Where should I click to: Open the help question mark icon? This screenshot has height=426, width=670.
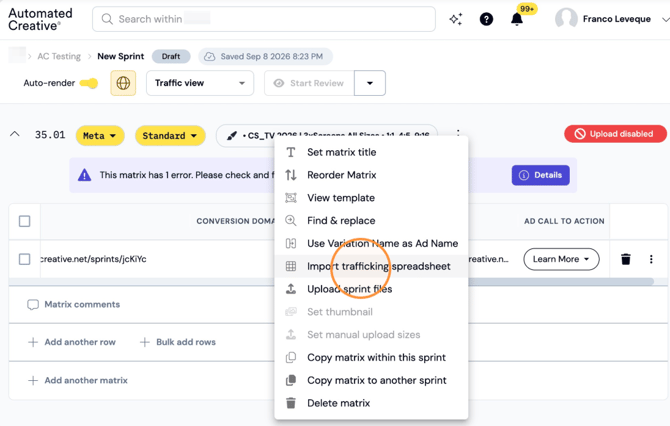(486, 19)
